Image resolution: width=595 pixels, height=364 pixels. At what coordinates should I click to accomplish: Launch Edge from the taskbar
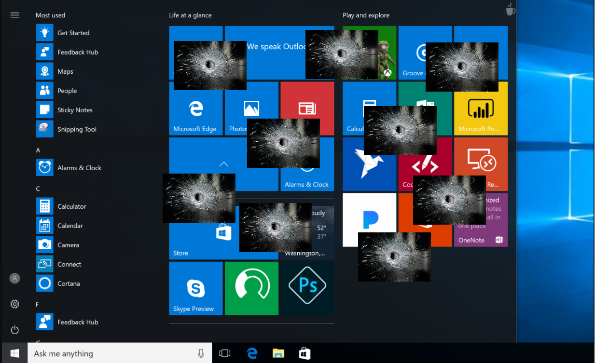coord(252,353)
